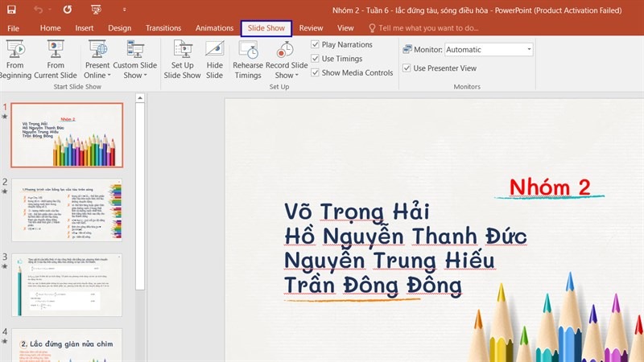Click the animation star under slide 2 number
The height and width of the screenshot is (362, 644).
[x=5, y=191]
